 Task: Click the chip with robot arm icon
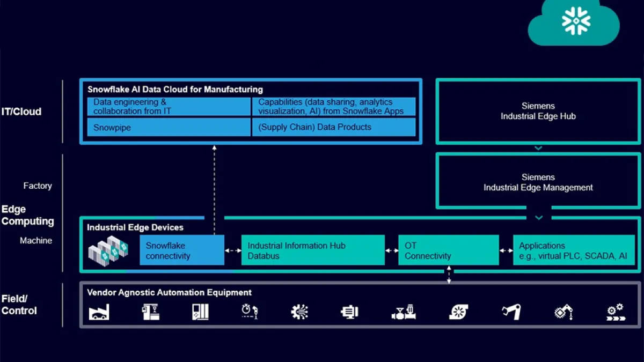(563, 312)
